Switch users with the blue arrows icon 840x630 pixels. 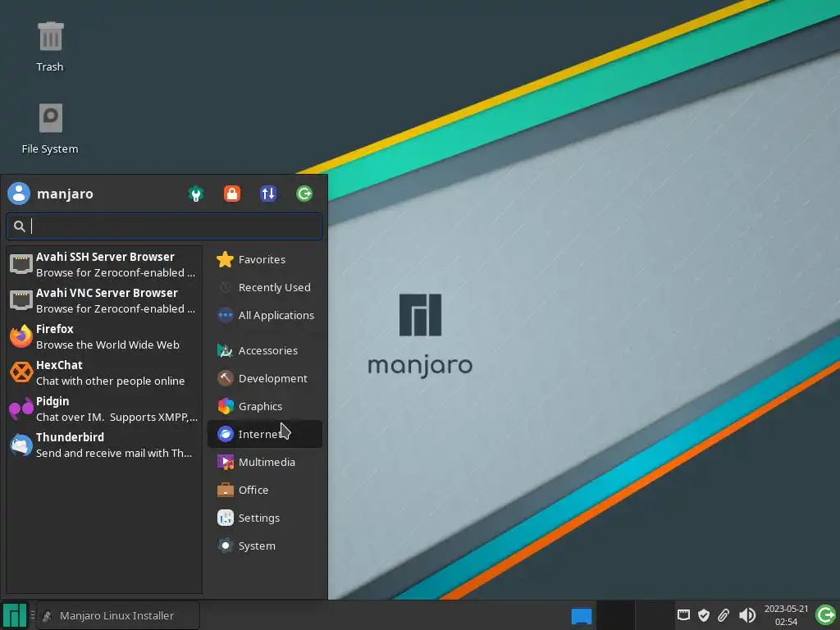268,194
